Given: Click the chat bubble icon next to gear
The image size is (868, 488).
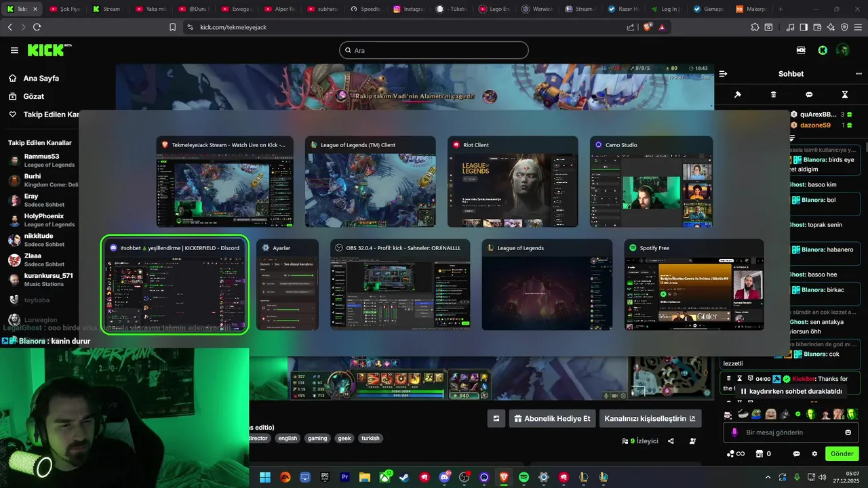Looking at the screenshot, I should pos(797,453).
